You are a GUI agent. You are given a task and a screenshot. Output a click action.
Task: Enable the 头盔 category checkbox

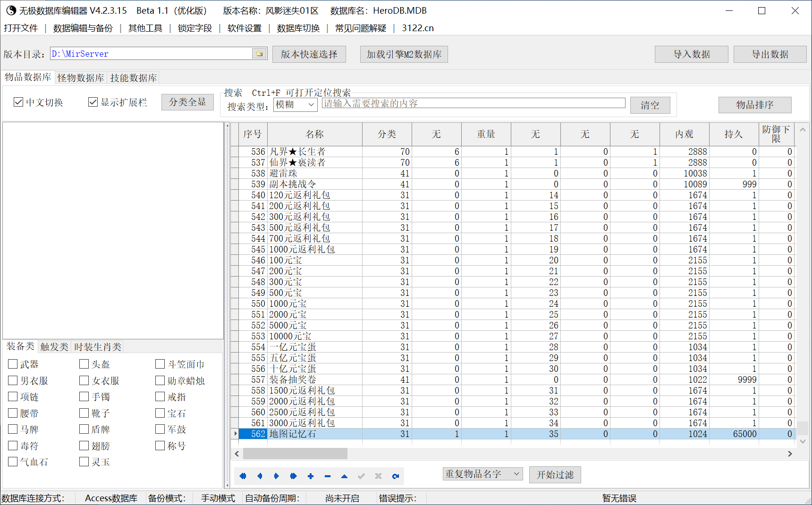(84, 364)
